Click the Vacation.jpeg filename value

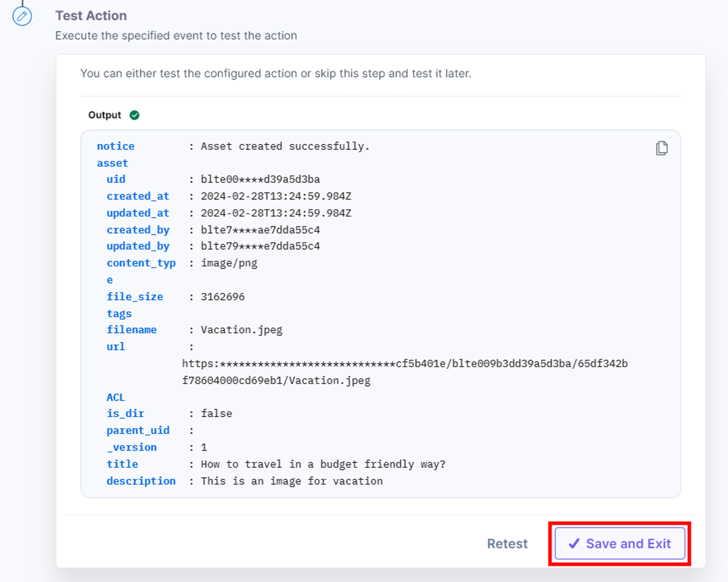(x=241, y=330)
